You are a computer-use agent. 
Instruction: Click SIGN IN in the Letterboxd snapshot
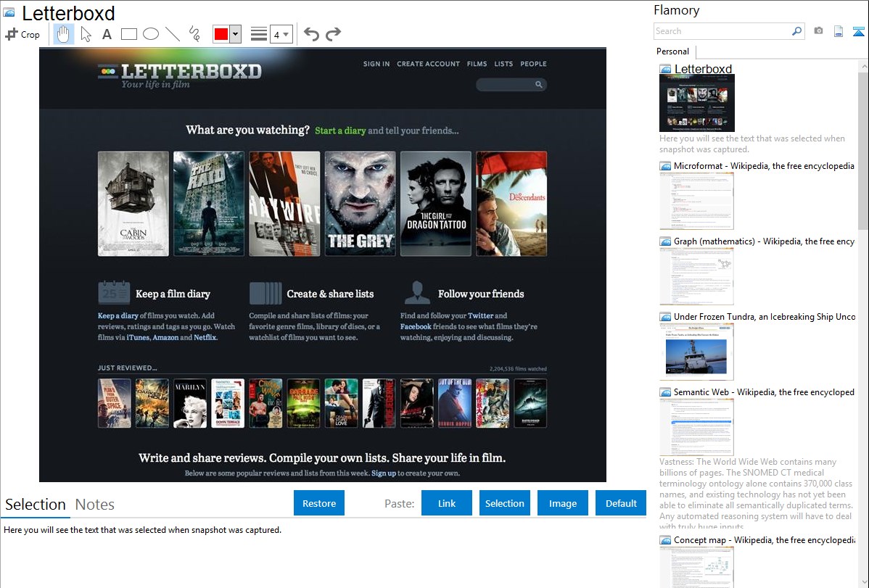[376, 64]
